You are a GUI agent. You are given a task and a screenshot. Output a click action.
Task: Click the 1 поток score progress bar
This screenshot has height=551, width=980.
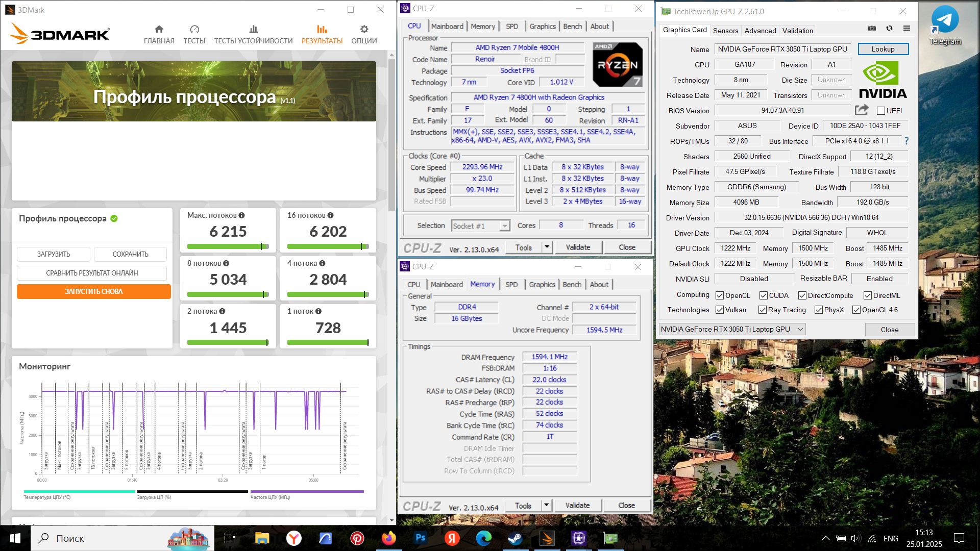coord(328,342)
